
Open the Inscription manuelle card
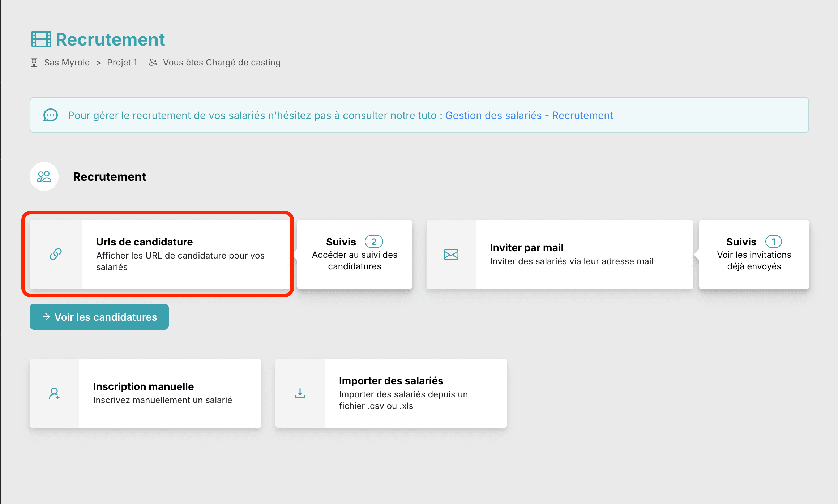pos(145,393)
